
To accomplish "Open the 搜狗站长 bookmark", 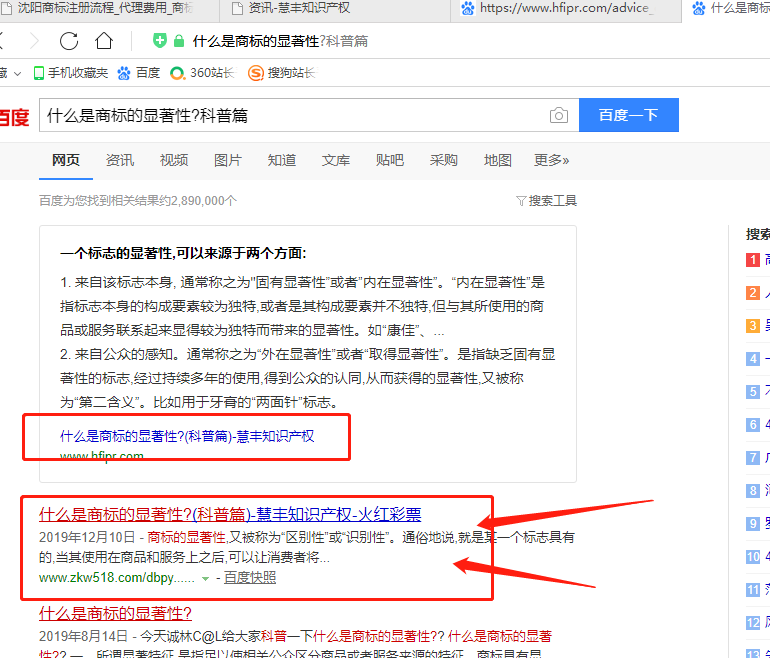I will [x=282, y=73].
